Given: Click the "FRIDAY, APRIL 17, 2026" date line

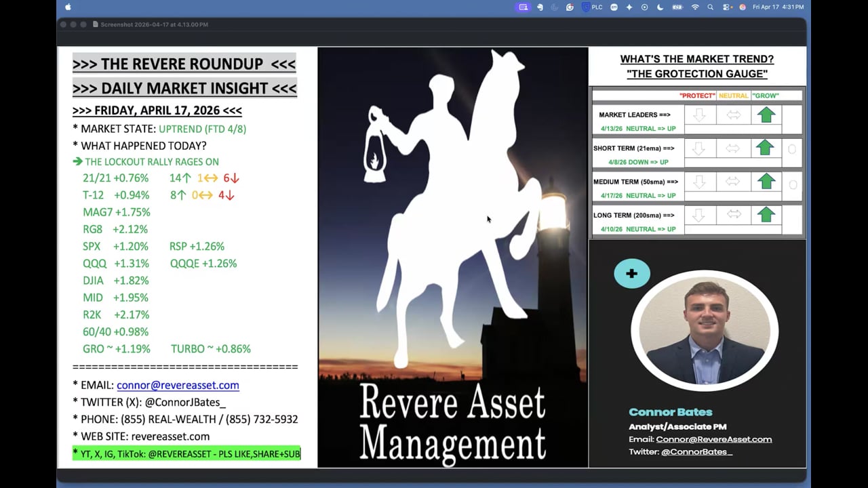Looking at the screenshot, I should pos(157,110).
